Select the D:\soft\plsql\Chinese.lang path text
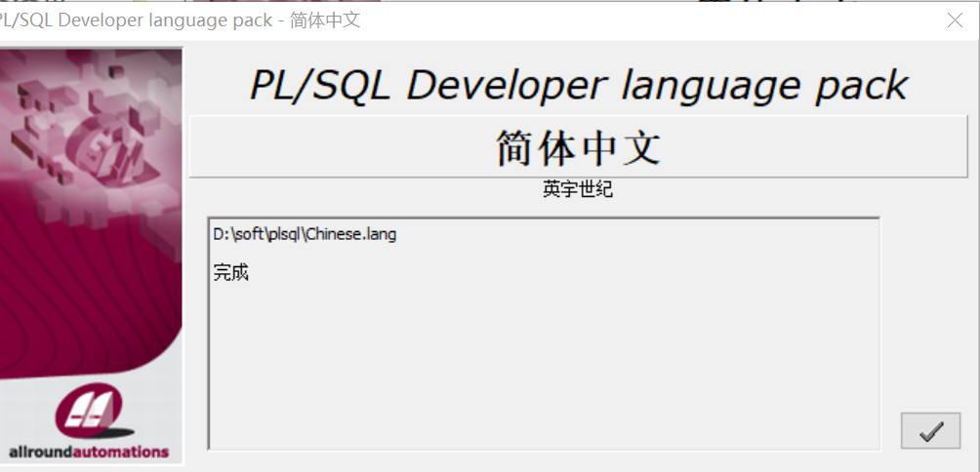The height and width of the screenshot is (472, 980). coord(305,235)
